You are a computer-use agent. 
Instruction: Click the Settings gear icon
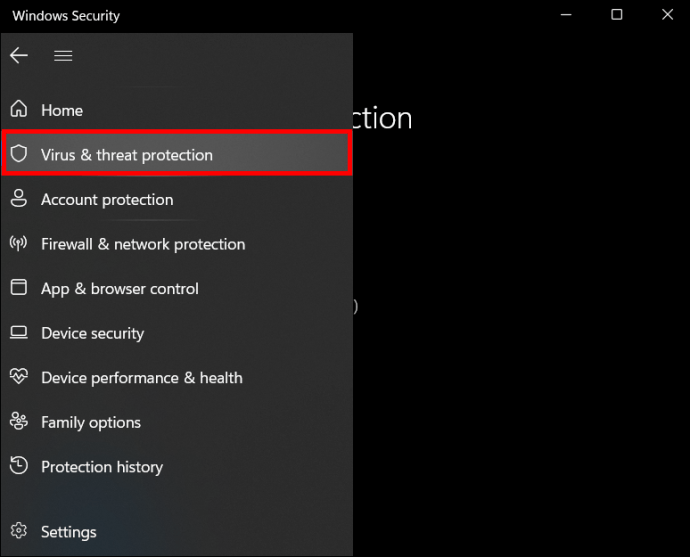click(x=18, y=532)
